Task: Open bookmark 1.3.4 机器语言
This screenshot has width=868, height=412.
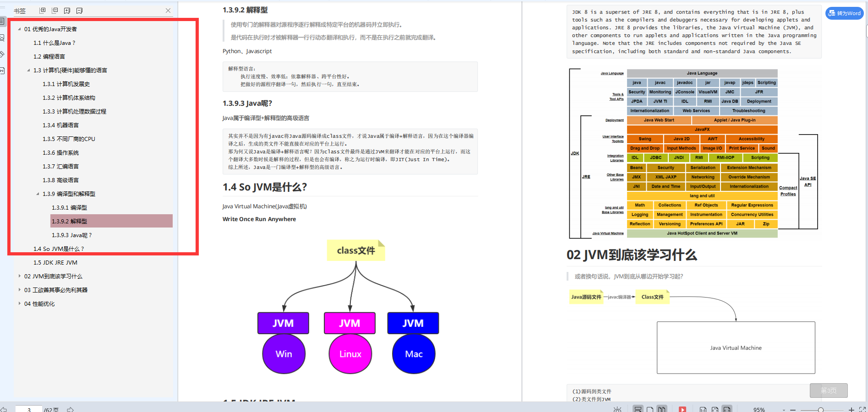Action: [x=60, y=125]
